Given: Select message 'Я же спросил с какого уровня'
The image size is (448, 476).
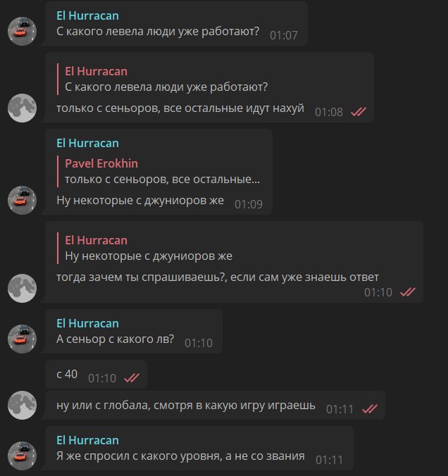Looking at the screenshot, I should [x=199, y=448].
